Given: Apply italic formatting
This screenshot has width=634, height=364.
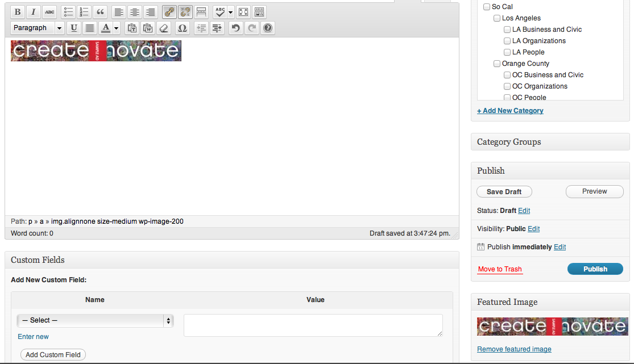Looking at the screenshot, I should (34, 12).
